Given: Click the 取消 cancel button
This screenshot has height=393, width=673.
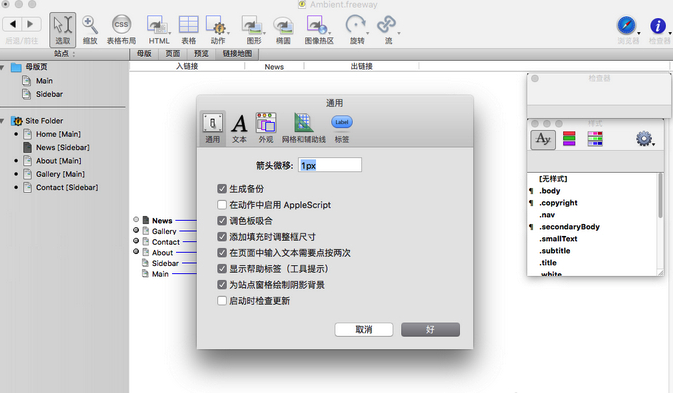Looking at the screenshot, I should (x=364, y=330).
